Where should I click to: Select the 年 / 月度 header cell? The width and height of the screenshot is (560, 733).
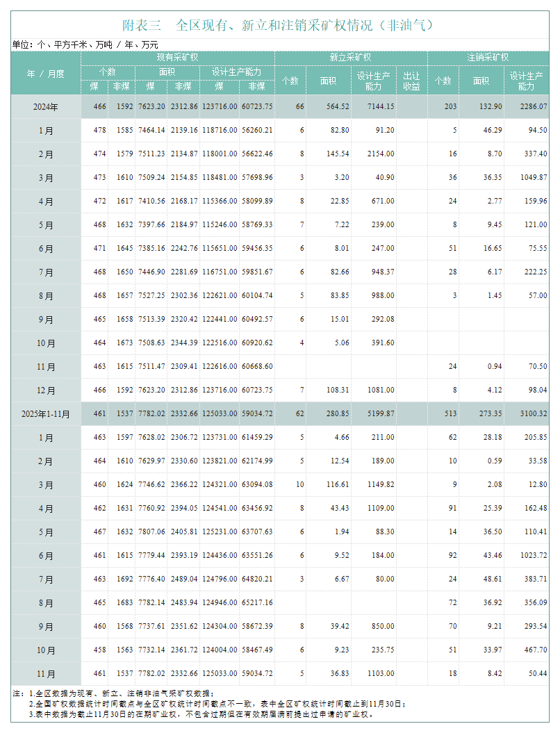pos(46,73)
